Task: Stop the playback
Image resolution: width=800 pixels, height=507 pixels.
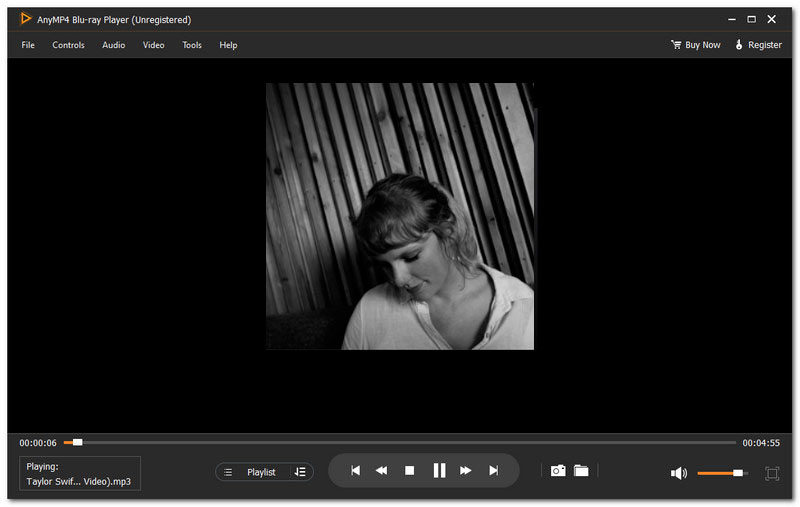Action: (409, 470)
